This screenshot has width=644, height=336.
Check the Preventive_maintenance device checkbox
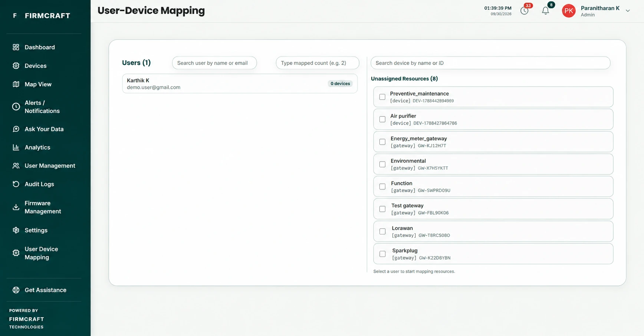pyautogui.click(x=382, y=97)
